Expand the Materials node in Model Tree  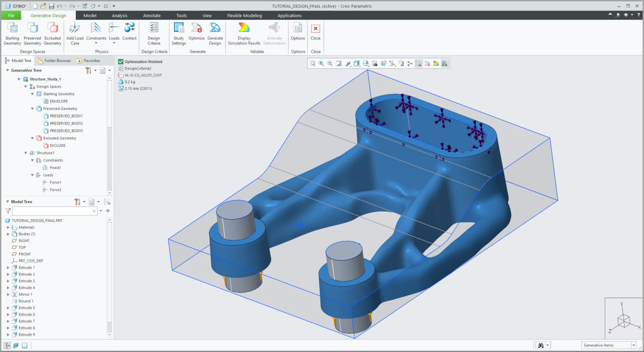tap(7, 227)
